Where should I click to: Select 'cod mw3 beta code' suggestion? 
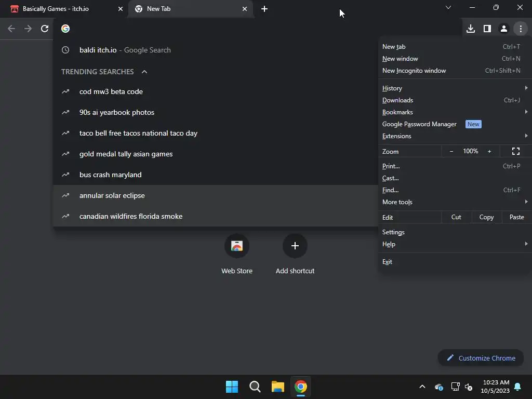(x=216, y=91)
